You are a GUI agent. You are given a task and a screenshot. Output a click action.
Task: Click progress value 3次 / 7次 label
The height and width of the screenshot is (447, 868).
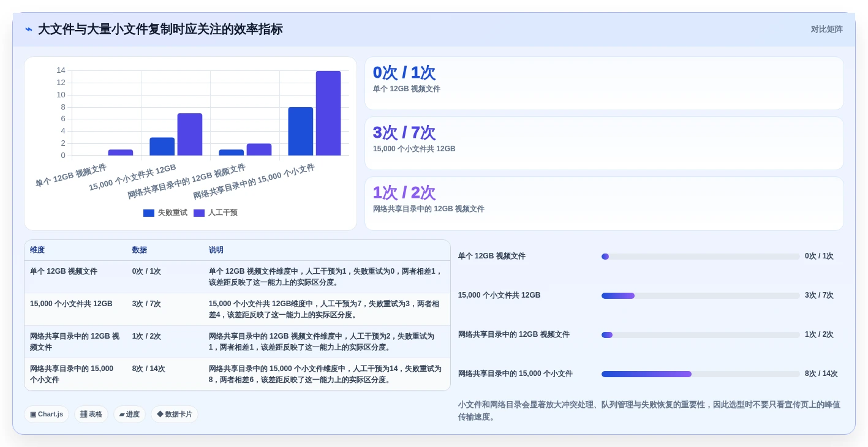(820, 296)
